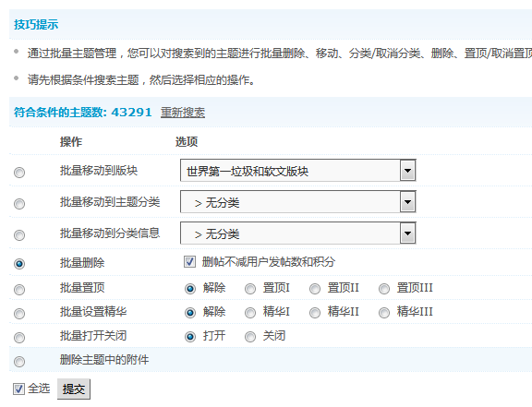The height and width of the screenshot is (407, 532).
Task: Choose the 置顶I option
Action: 250,289
